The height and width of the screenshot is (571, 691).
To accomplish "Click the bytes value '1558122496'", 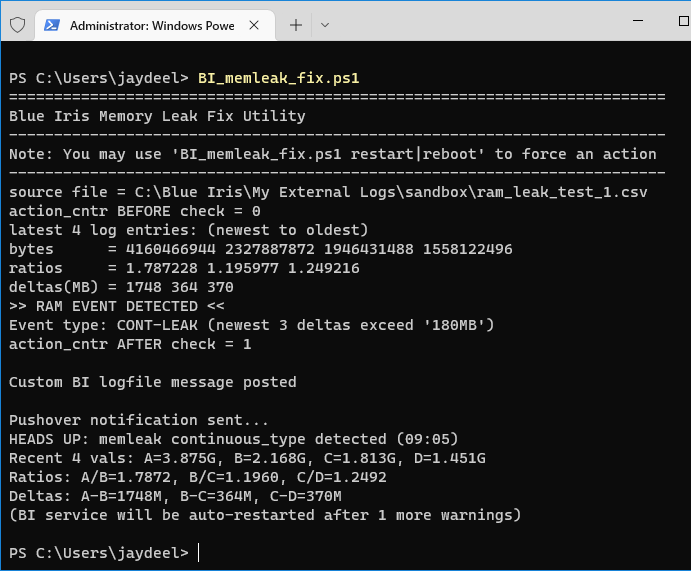I will [468, 249].
